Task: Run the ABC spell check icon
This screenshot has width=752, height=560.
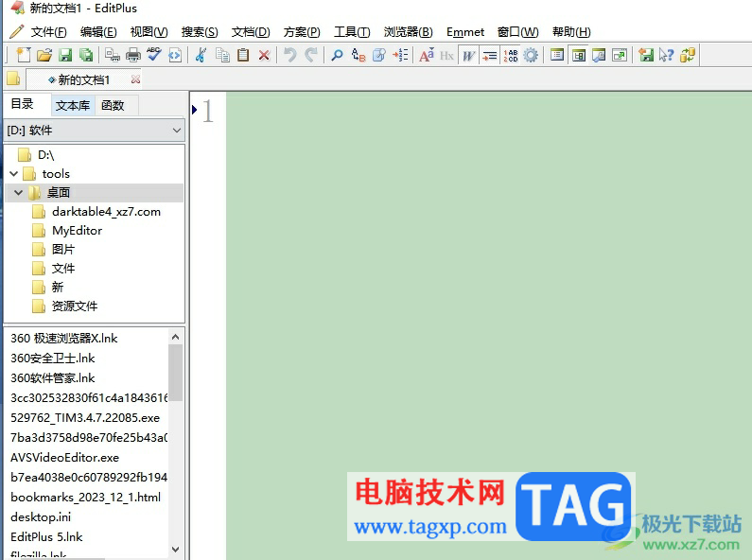Action: (154, 55)
